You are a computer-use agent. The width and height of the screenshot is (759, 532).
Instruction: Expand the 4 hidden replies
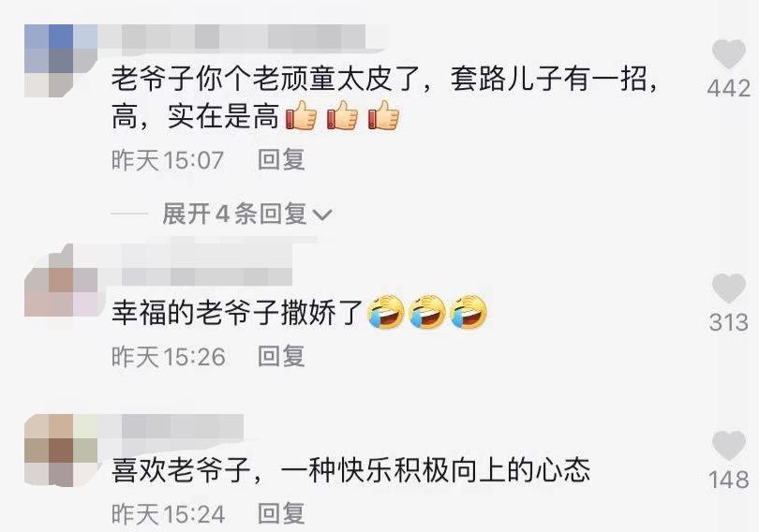246,214
